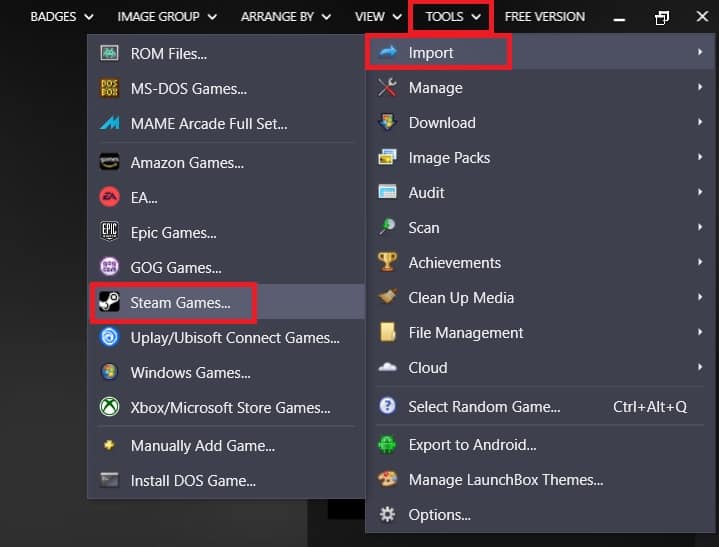Click the Audit window icon
Image resolution: width=719 pixels, height=547 pixels.
[x=387, y=192]
